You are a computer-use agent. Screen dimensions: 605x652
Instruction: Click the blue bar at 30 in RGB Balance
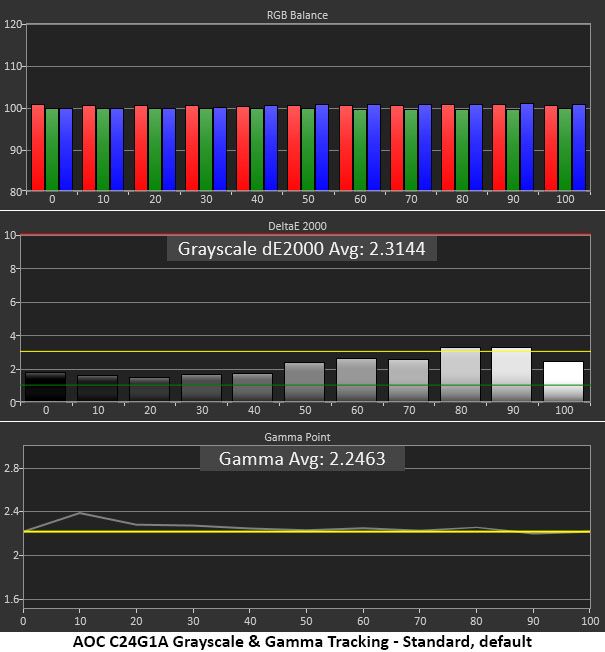(220, 149)
